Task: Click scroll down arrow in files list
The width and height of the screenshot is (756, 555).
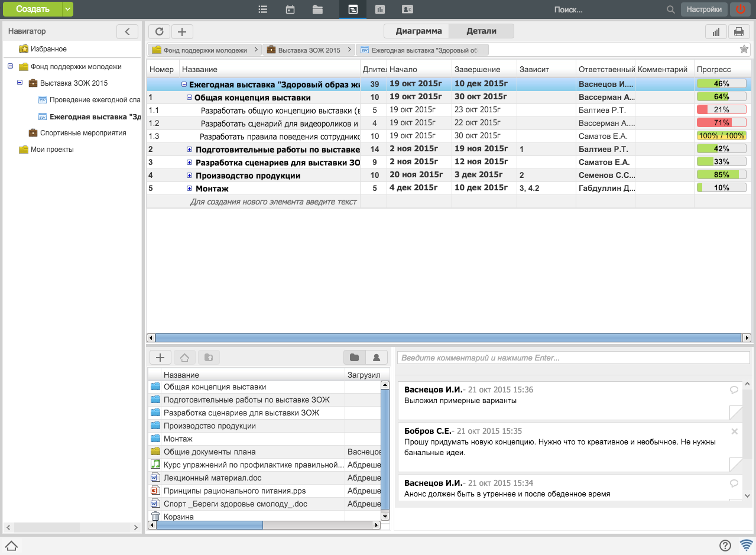Action: pyautogui.click(x=385, y=516)
